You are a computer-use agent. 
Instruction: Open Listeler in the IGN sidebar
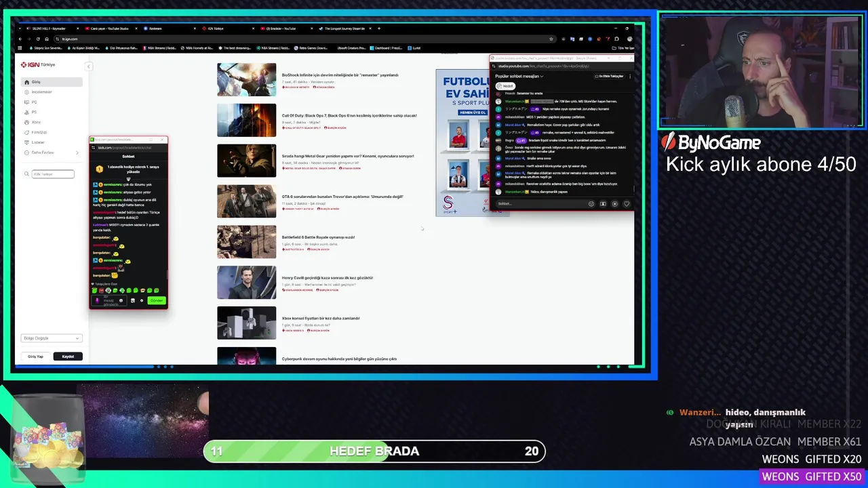click(52, 142)
